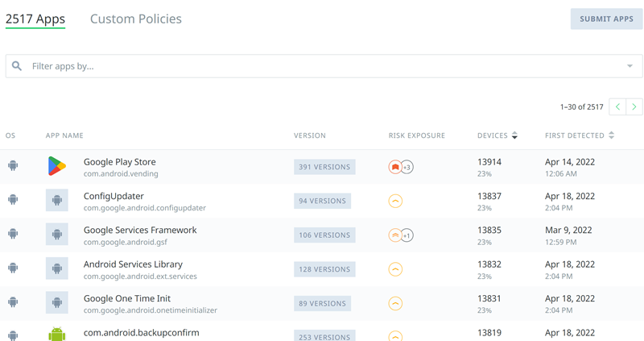
Task: Click the package name com.android.vending
Action: point(121,173)
